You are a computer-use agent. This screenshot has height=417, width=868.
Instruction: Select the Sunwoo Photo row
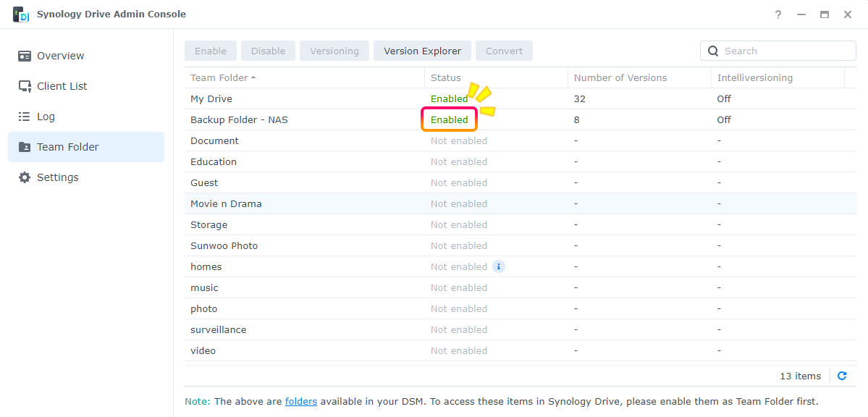coord(521,246)
